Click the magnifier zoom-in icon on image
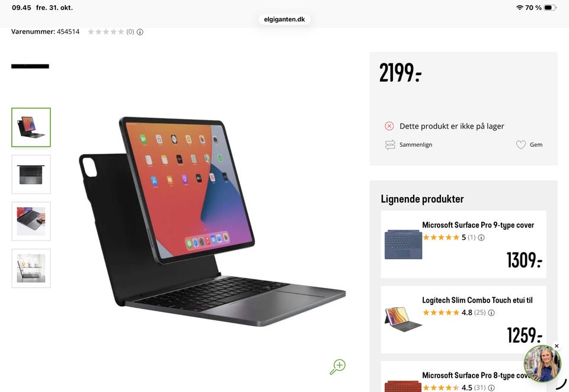This screenshot has height=392, width=569. tap(337, 367)
